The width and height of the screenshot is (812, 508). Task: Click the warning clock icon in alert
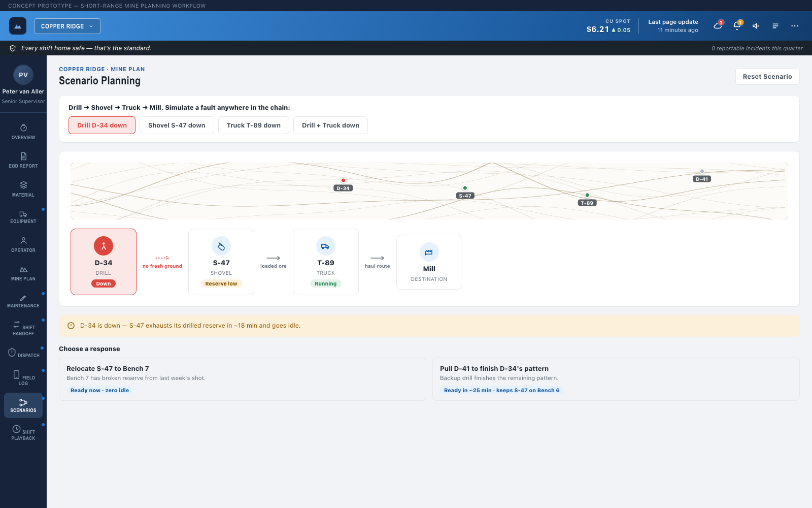tap(71, 326)
